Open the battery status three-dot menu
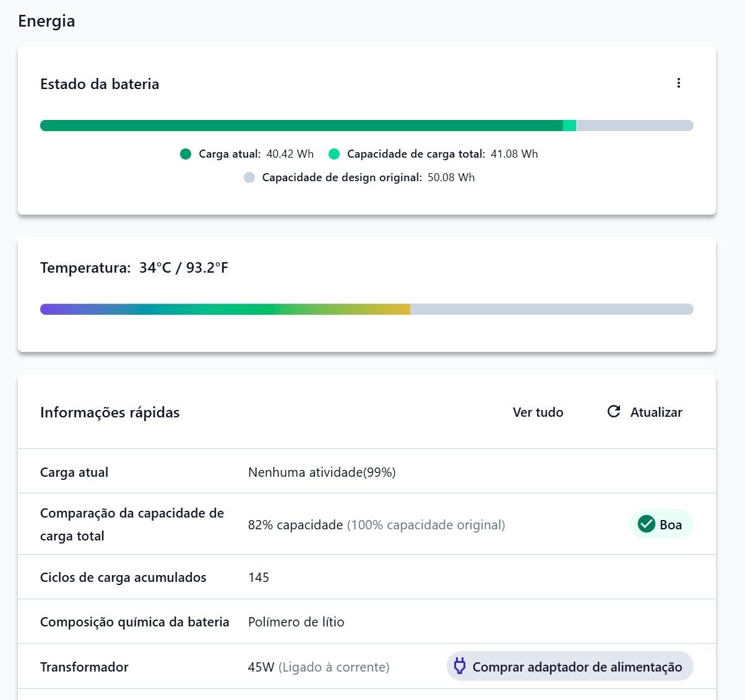The width and height of the screenshot is (745, 700). point(679,83)
